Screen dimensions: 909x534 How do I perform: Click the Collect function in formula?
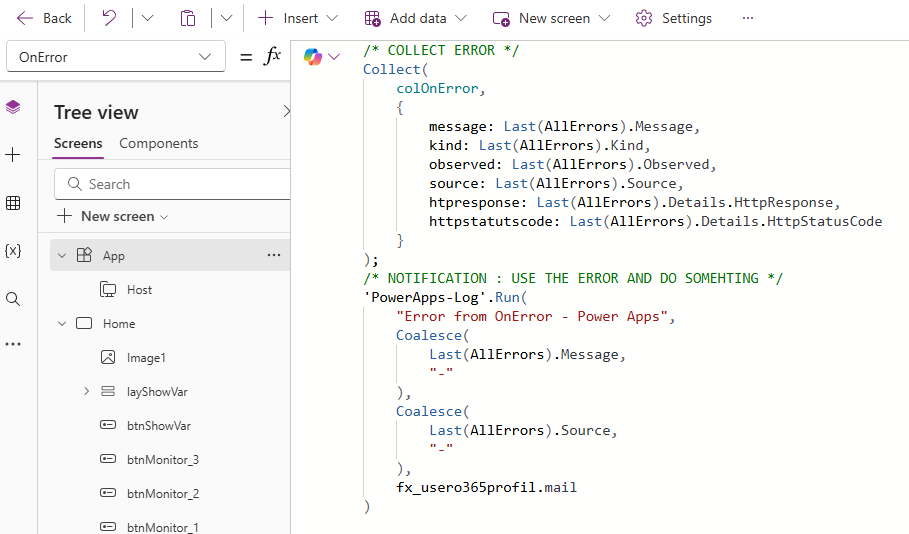(x=391, y=70)
